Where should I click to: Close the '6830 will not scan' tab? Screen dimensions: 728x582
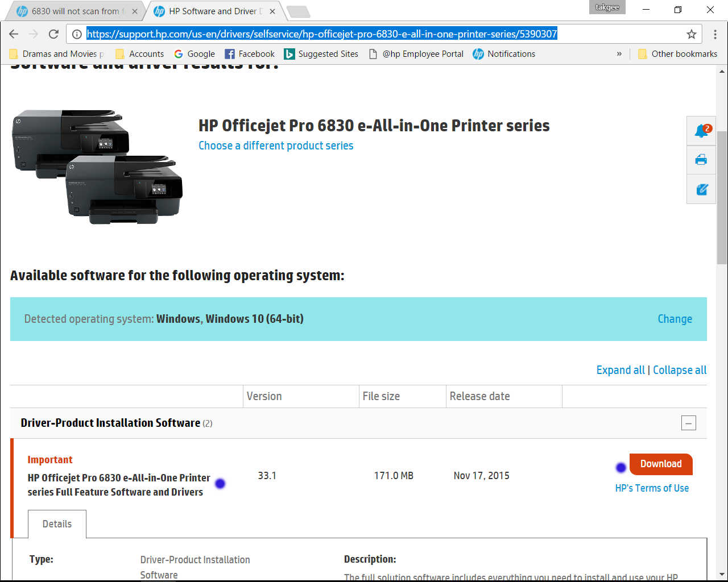tap(135, 11)
